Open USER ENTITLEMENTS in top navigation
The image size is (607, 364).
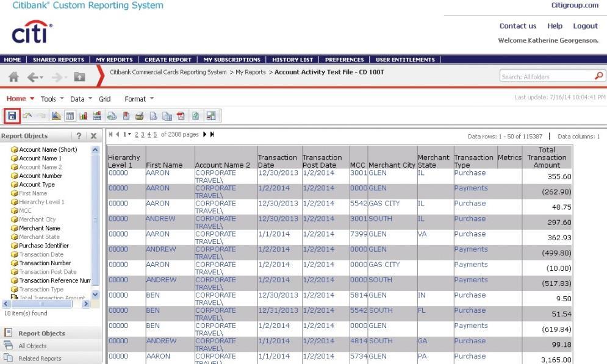point(405,60)
